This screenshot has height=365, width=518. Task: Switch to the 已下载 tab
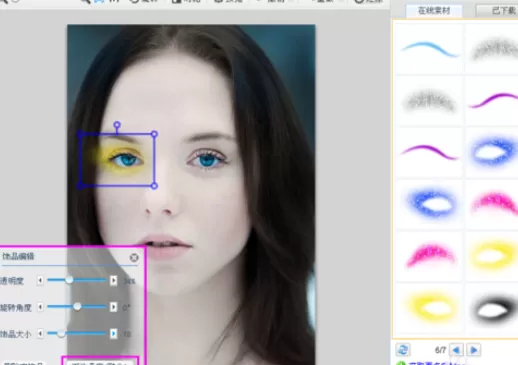pos(498,11)
